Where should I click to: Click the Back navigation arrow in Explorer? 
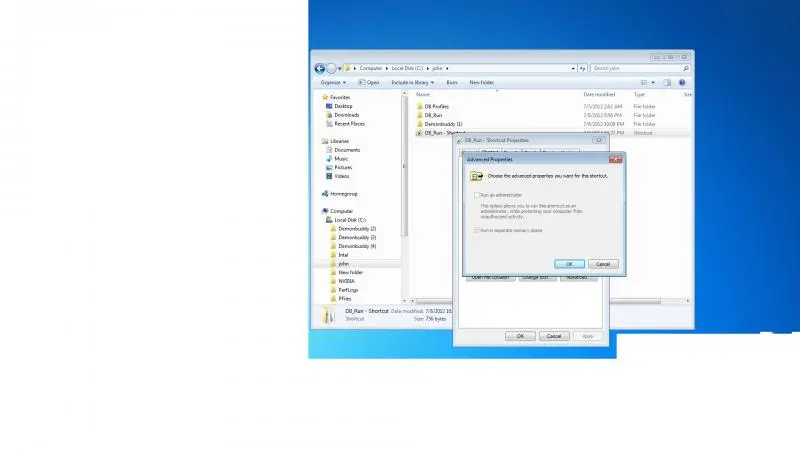point(320,68)
